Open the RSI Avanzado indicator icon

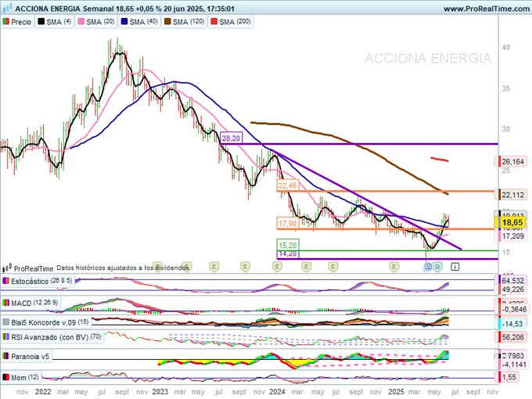point(5,337)
